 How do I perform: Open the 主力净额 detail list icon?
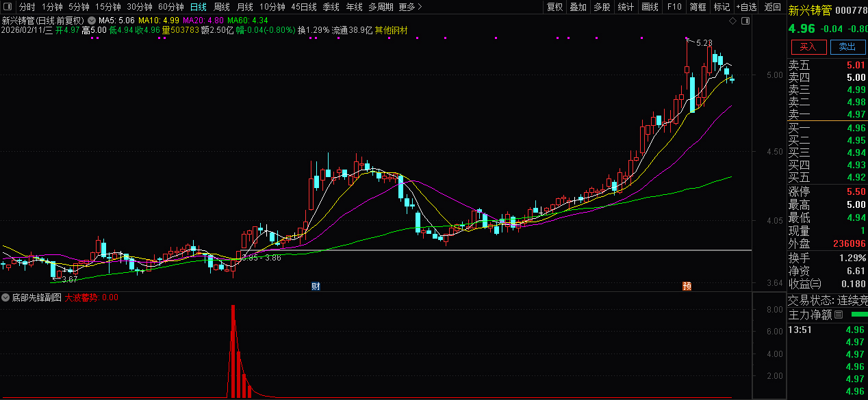pyautogui.click(x=839, y=315)
